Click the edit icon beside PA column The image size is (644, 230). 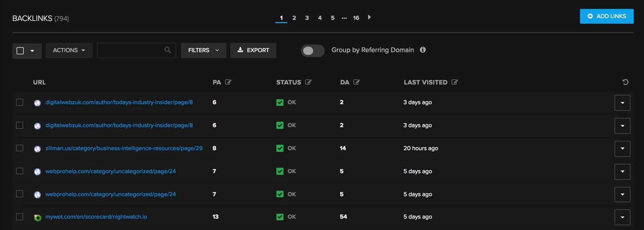click(228, 82)
